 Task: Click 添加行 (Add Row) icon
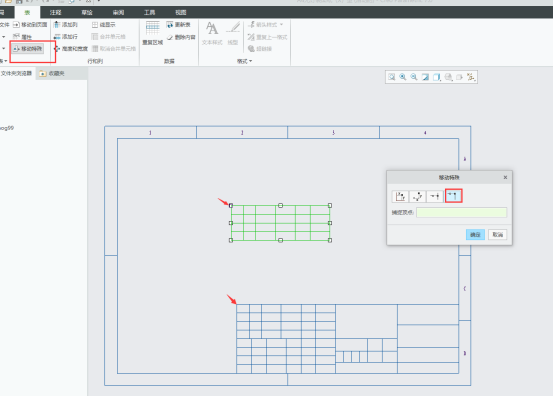[x=57, y=37]
